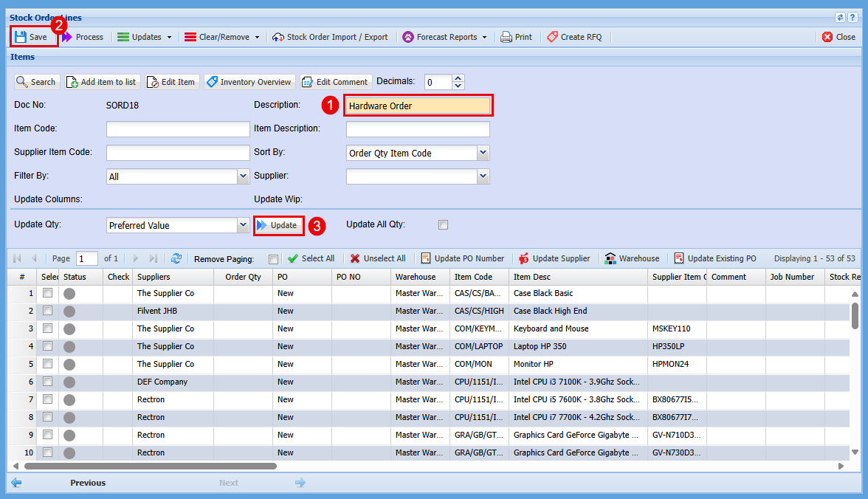The width and height of the screenshot is (868, 499).
Task: Expand the Update Qty Preferred Value dropdown
Action: coord(243,225)
